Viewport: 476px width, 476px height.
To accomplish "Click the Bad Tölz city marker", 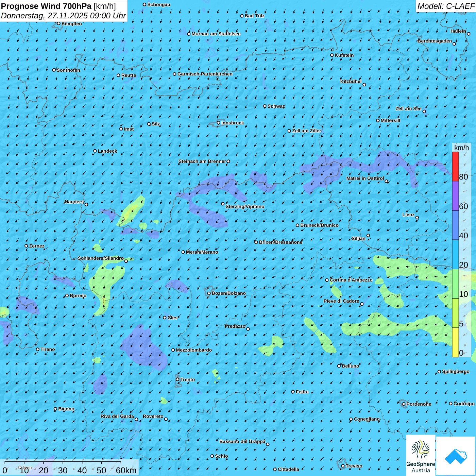I will point(242,16).
